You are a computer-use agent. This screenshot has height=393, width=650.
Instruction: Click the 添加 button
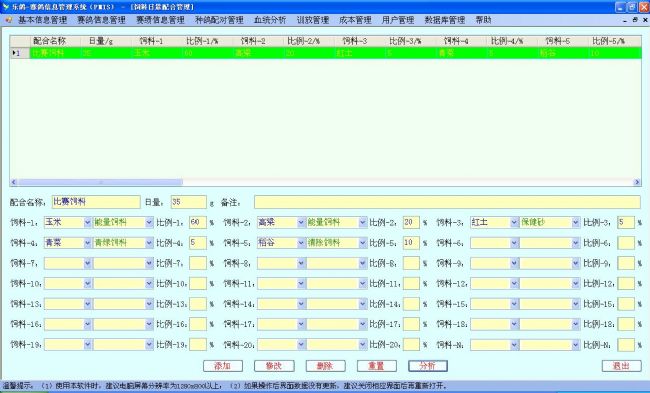(x=223, y=366)
